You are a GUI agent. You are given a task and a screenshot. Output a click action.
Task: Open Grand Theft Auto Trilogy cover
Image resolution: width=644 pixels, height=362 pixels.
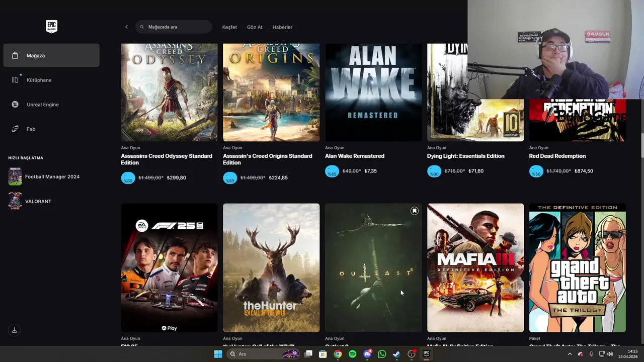578,267
